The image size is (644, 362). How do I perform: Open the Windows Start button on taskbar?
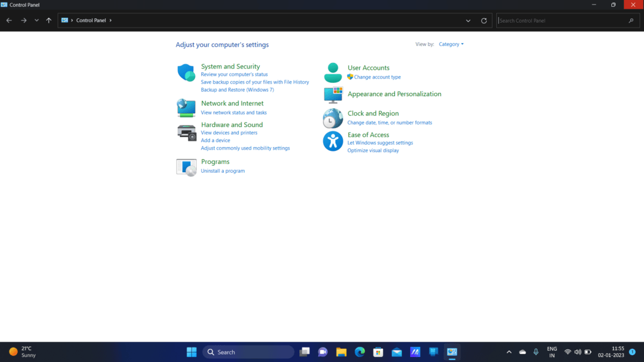click(191, 352)
